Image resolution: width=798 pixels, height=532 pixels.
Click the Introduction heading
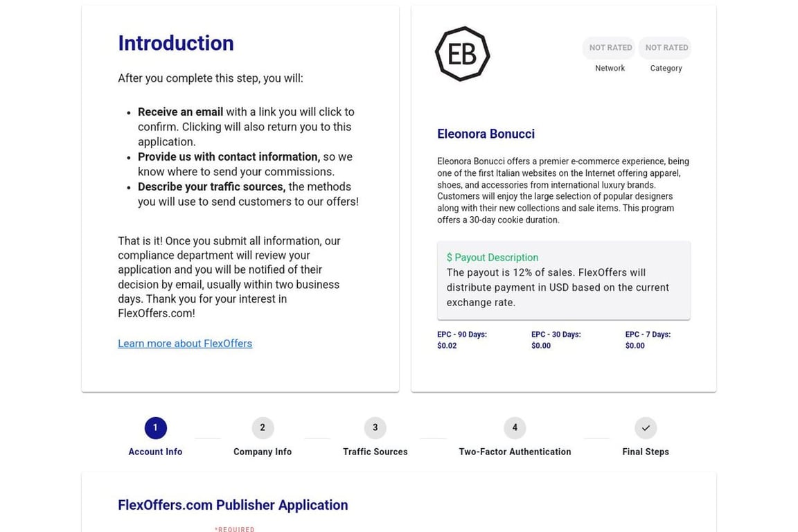pyautogui.click(x=175, y=43)
